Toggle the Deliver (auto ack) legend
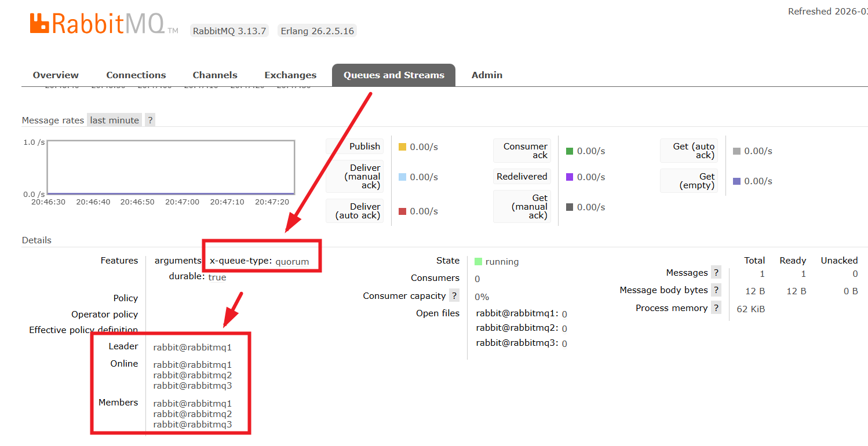868x446 pixels. [355, 211]
